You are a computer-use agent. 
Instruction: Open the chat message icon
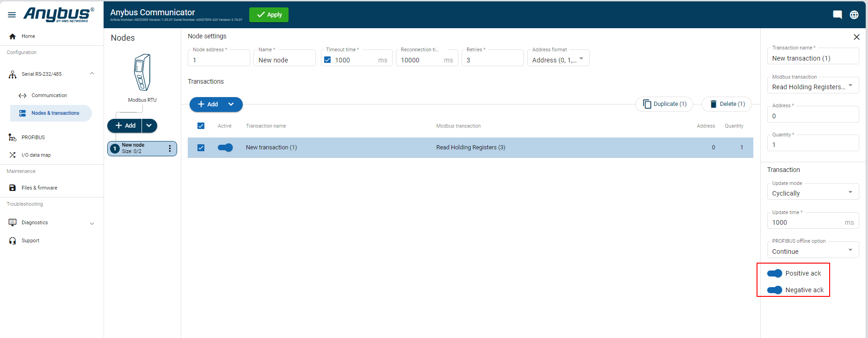(837, 15)
